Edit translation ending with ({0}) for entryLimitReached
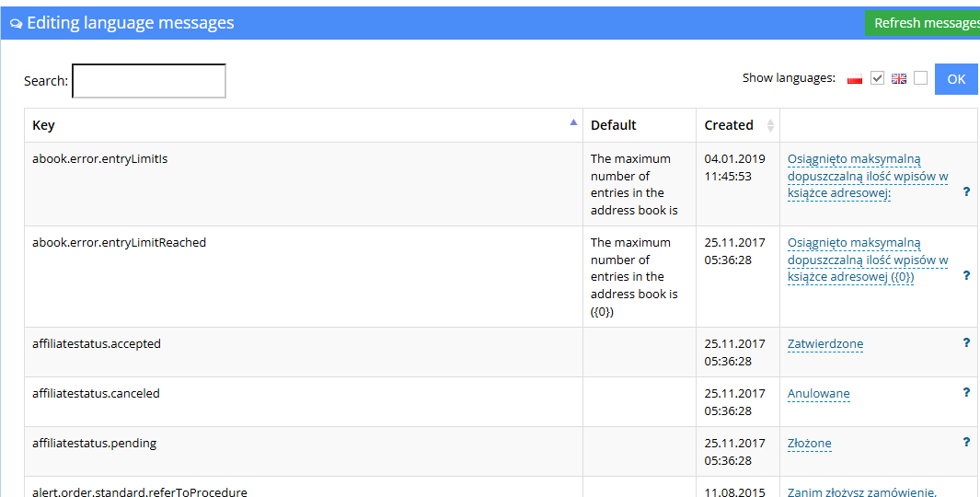This screenshot has width=980, height=497. point(868,260)
